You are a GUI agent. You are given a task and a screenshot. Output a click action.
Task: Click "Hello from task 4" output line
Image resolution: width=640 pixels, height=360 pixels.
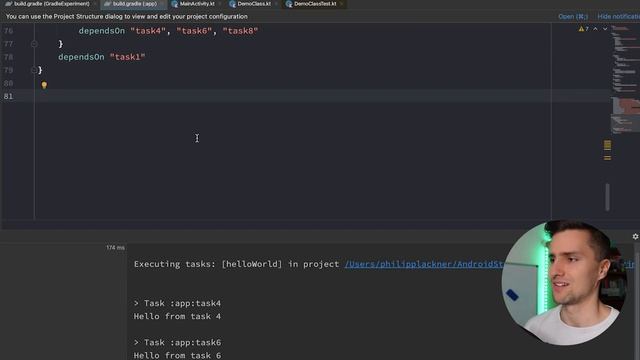(177, 316)
